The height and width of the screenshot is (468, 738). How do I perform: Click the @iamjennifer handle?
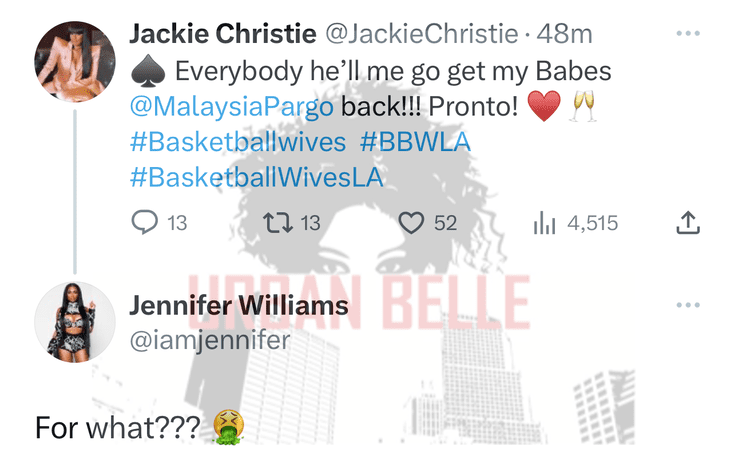210,341
